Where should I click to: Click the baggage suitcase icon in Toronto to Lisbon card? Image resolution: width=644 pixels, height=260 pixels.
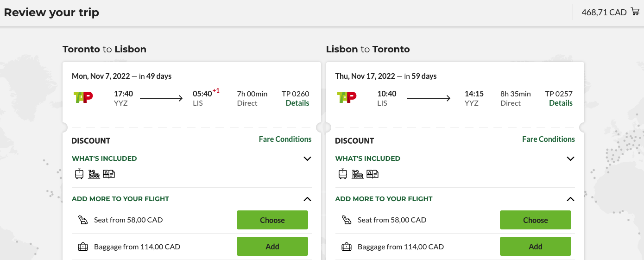point(83,247)
